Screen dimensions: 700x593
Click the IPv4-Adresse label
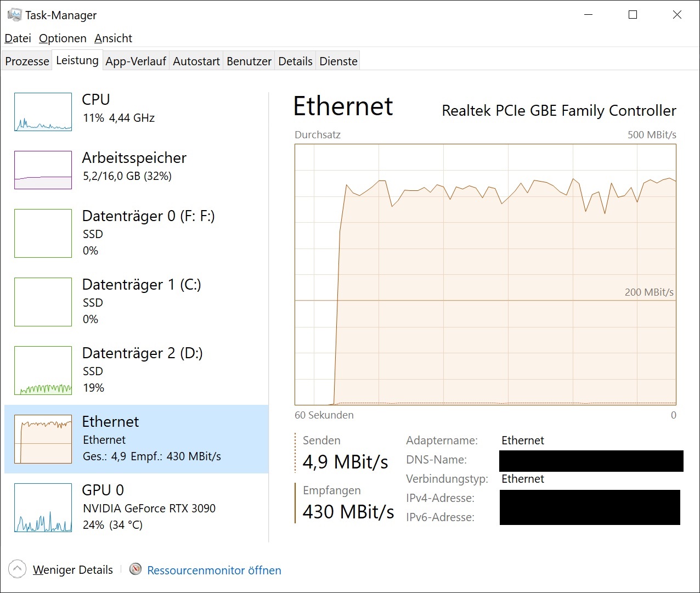(440, 498)
